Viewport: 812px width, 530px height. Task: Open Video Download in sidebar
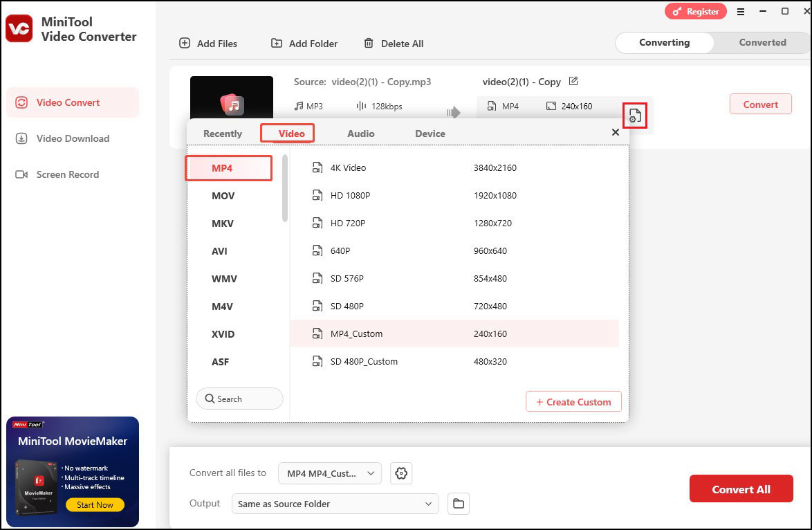click(x=73, y=138)
